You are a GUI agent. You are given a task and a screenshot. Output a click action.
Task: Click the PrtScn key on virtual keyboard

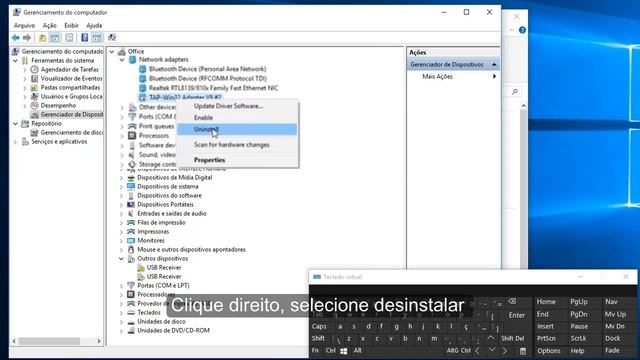(x=546, y=338)
